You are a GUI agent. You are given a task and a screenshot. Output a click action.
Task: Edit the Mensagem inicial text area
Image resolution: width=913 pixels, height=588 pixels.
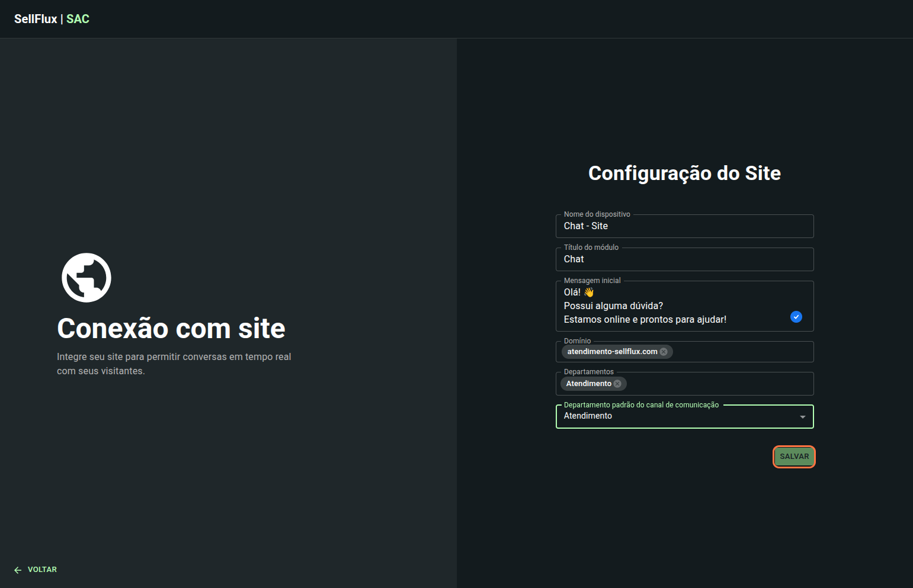(669, 306)
